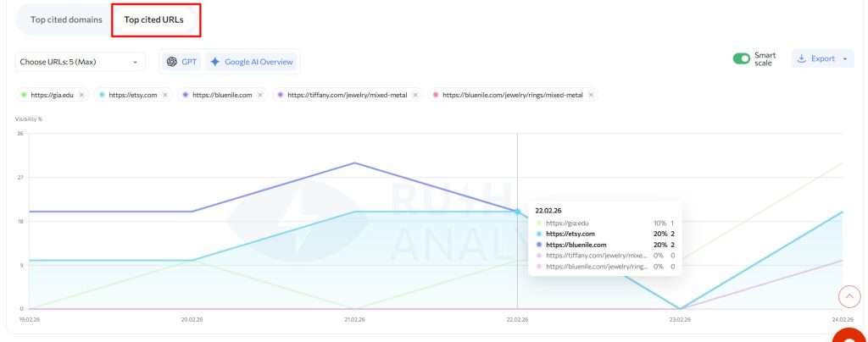Viewport: 868px width, 342px height.
Task: Click the Google AI sparkle icon
Action: point(215,62)
